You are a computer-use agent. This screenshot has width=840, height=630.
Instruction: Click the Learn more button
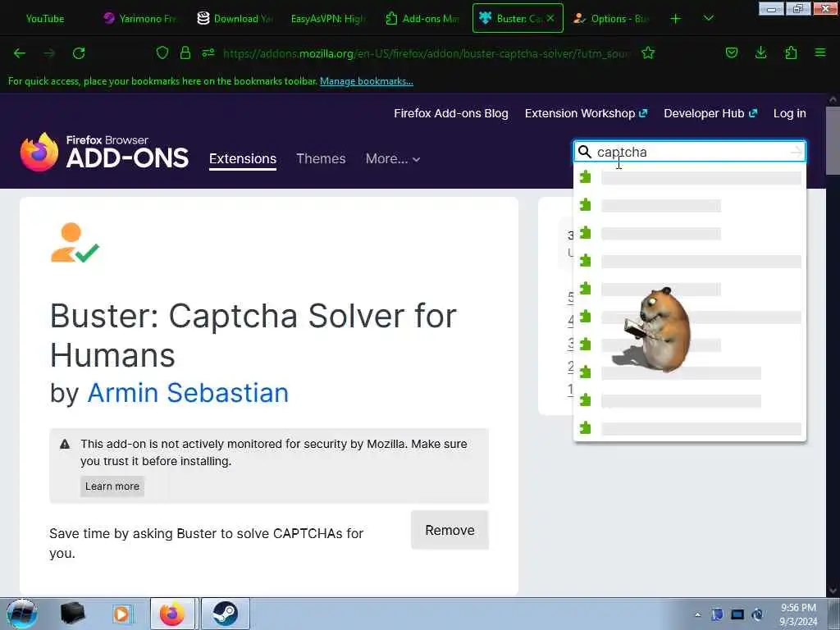[112, 486]
